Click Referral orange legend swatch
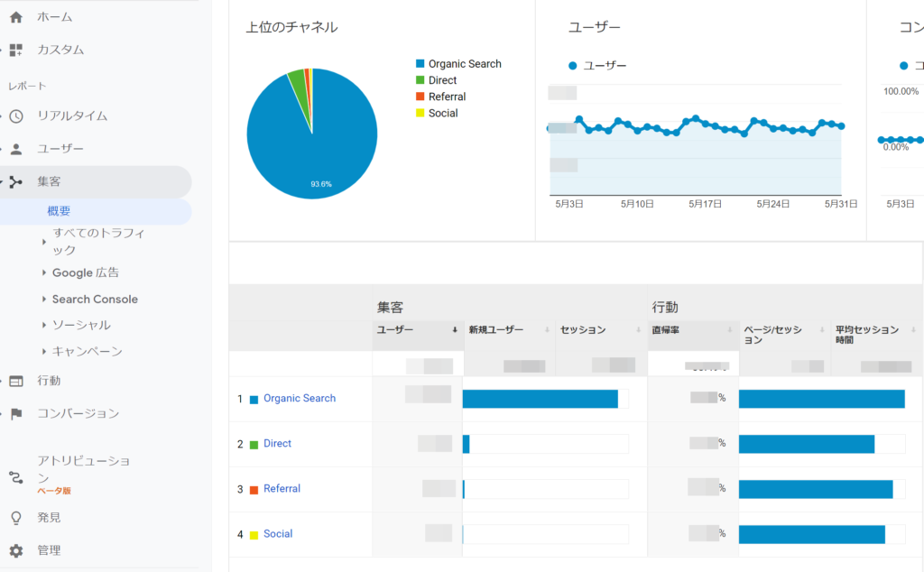 pos(420,97)
